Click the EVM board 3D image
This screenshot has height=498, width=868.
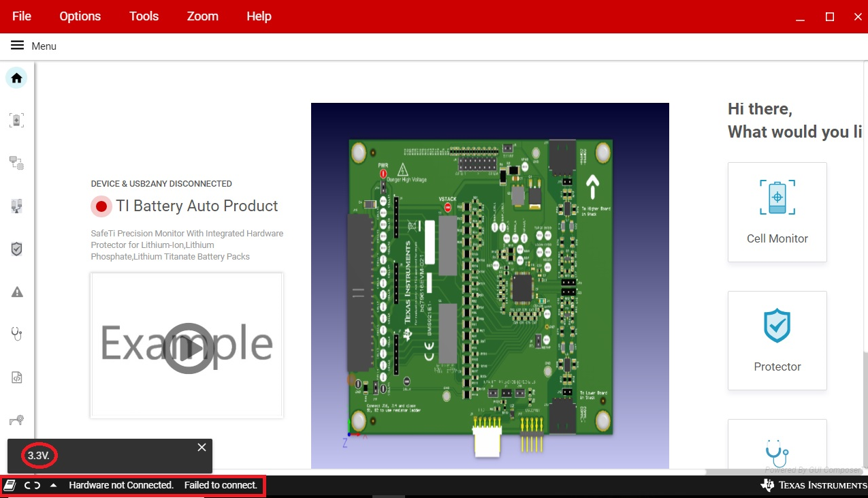[490, 285]
